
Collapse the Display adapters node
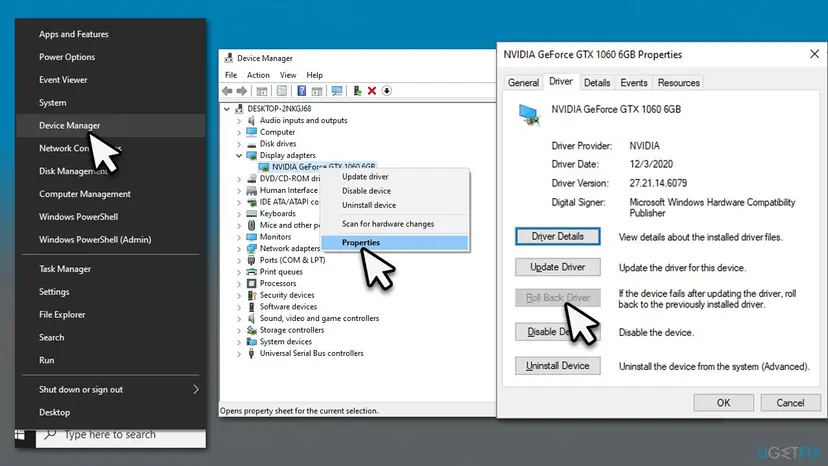(239, 155)
